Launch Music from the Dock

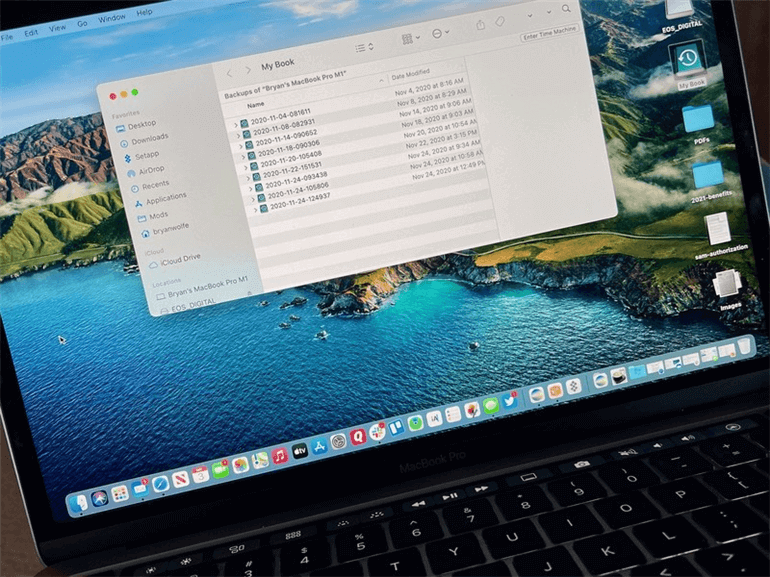[280, 456]
